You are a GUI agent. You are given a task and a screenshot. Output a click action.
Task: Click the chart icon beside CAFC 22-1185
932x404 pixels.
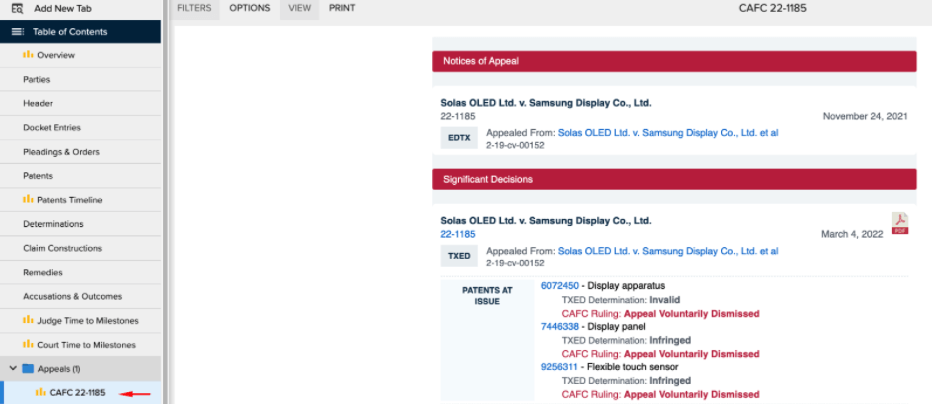pos(40,392)
